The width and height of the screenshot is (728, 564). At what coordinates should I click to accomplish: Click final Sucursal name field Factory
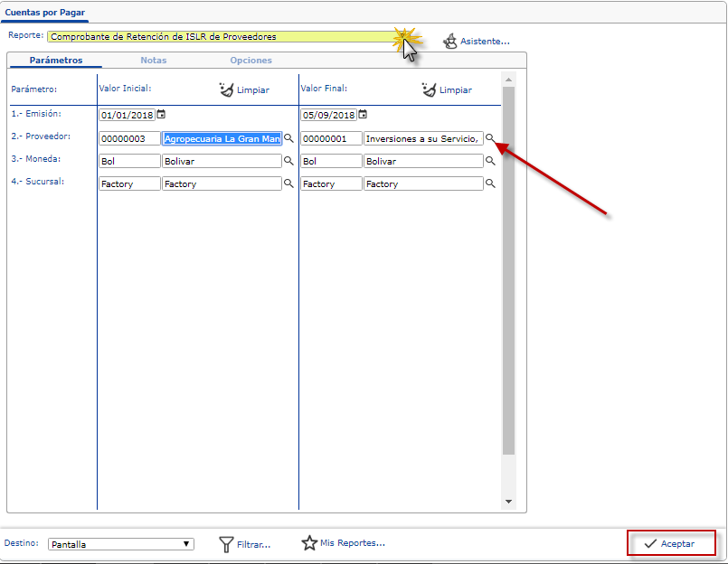tap(423, 183)
